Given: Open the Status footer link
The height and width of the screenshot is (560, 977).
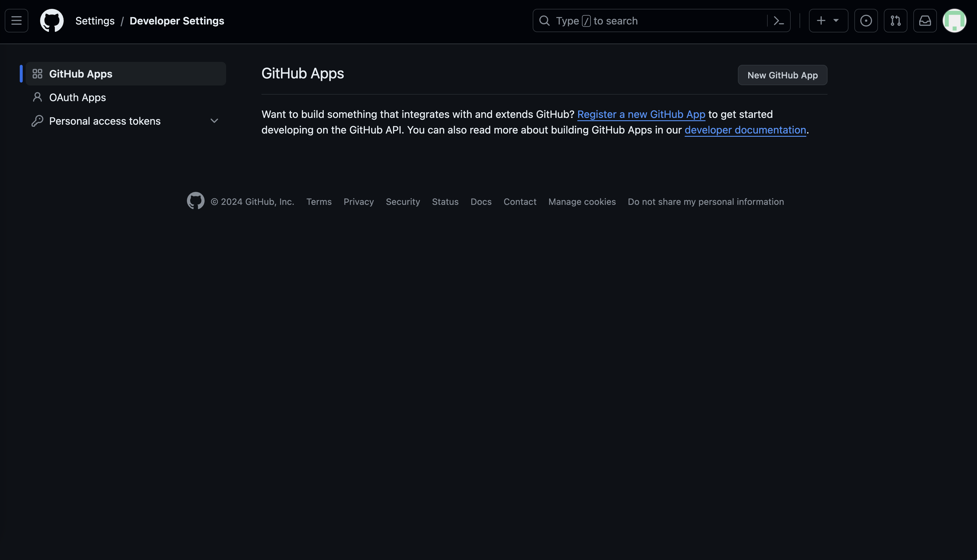Looking at the screenshot, I should pyautogui.click(x=445, y=202).
